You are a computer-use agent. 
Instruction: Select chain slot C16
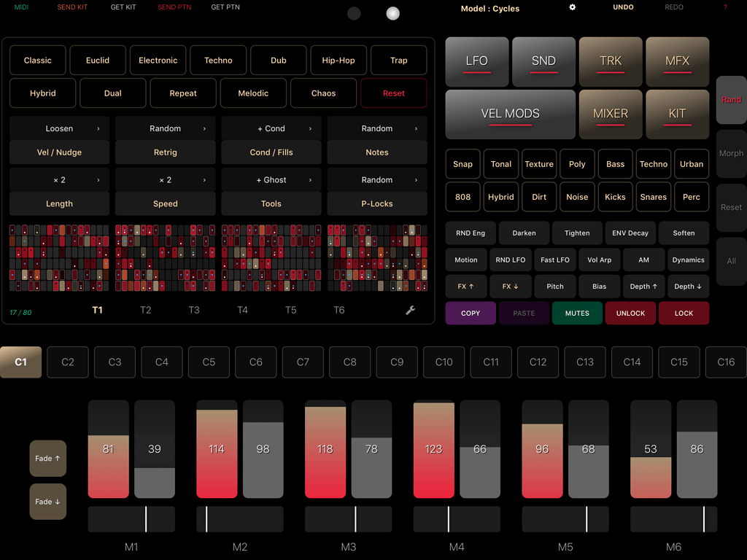[x=726, y=362]
